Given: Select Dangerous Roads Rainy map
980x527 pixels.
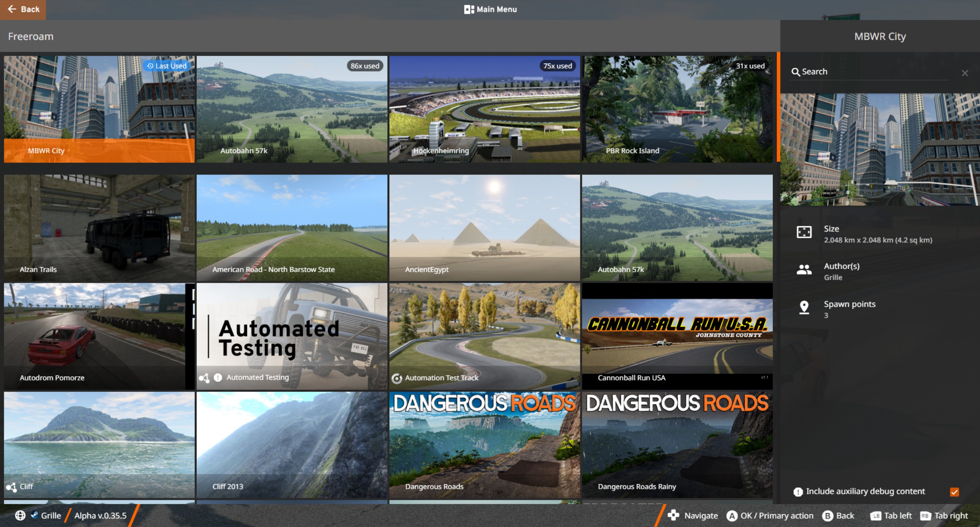Looking at the screenshot, I should point(677,445).
